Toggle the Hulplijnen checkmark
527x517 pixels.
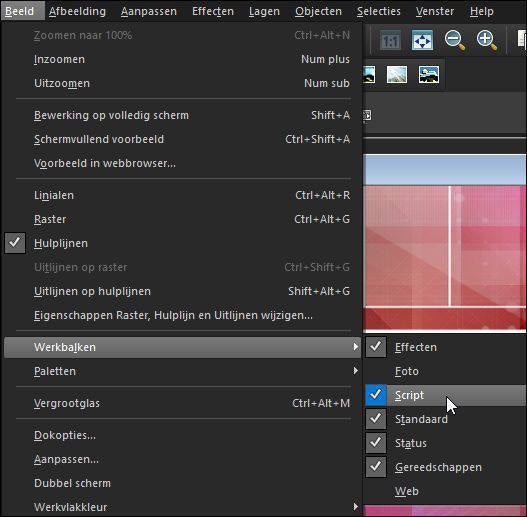click(15, 243)
